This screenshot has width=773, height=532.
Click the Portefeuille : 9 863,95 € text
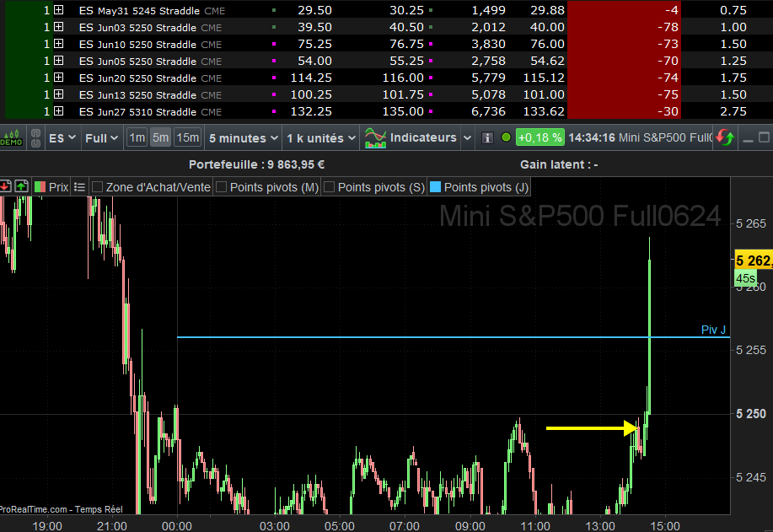[x=256, y=164]
